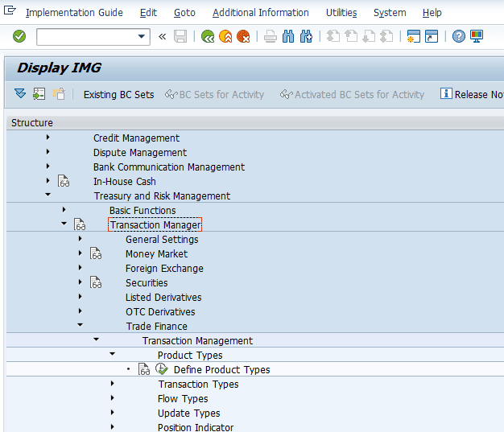Screen dimensions: 504x432
Task: Click the red Cancel icon
Action: (243, 36)
